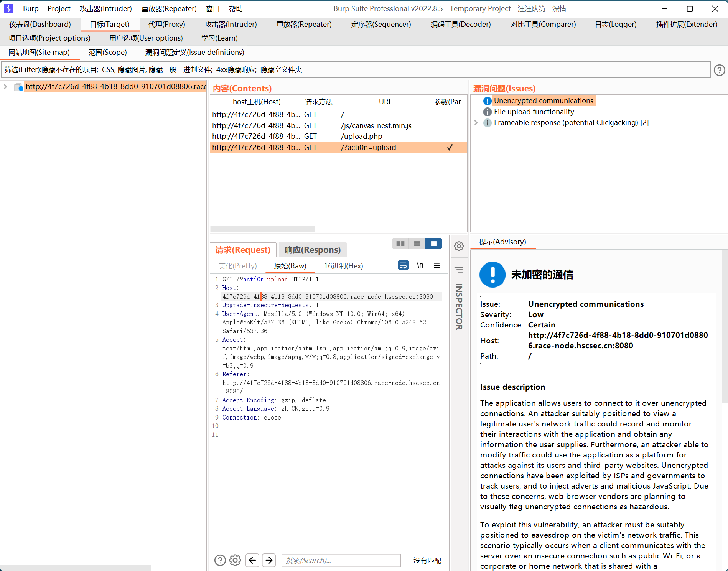Screen dimensions: 728x571
Task: Select the top-bottom layout icon
Action: click(417, 244)
